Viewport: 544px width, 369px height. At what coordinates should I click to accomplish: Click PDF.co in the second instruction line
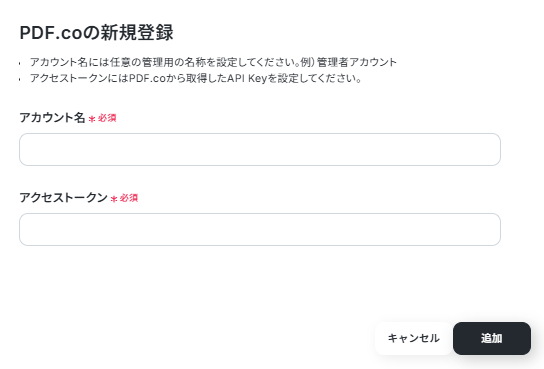[x=147, y=78]
